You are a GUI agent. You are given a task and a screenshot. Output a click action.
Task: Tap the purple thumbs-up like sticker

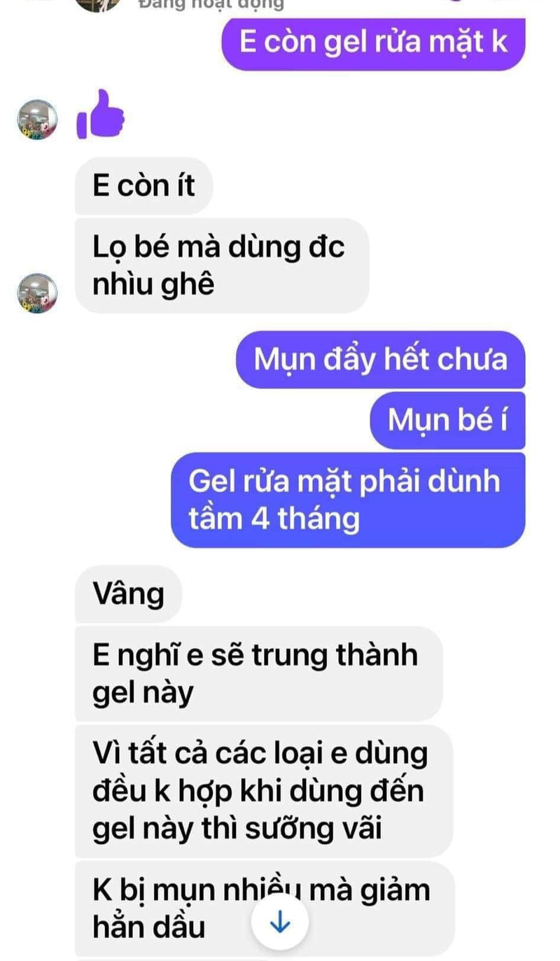(100, 115)
